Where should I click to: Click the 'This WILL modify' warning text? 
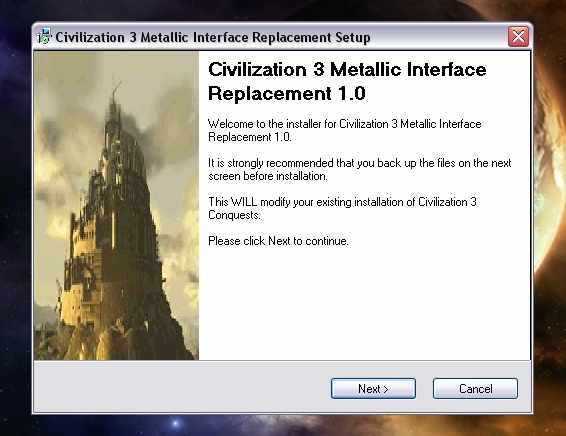point(342,208)
